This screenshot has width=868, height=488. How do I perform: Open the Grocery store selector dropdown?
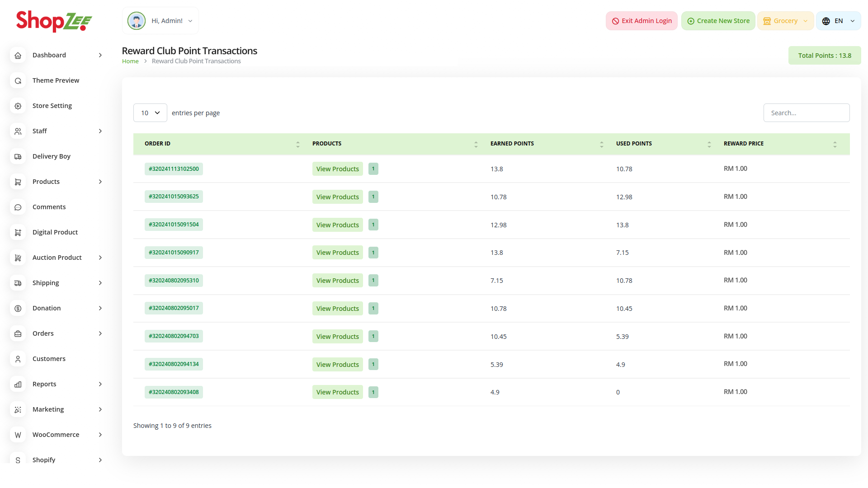coord(785,21)
